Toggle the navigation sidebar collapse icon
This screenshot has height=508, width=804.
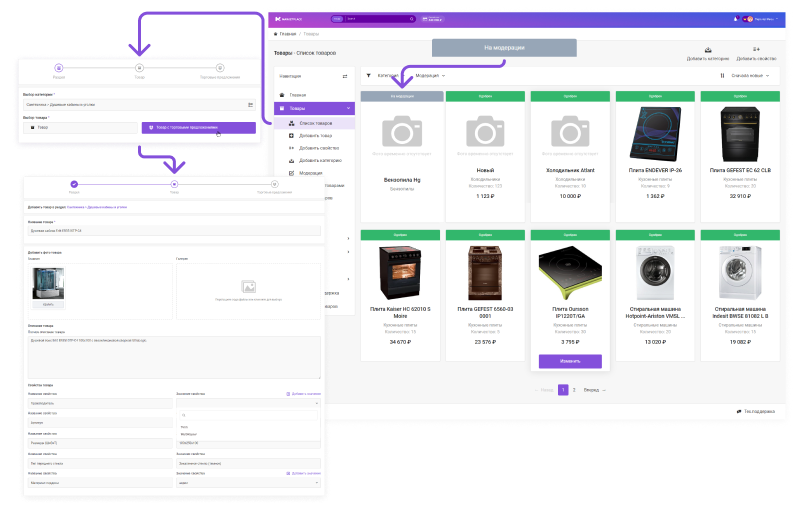click(345, 76)
